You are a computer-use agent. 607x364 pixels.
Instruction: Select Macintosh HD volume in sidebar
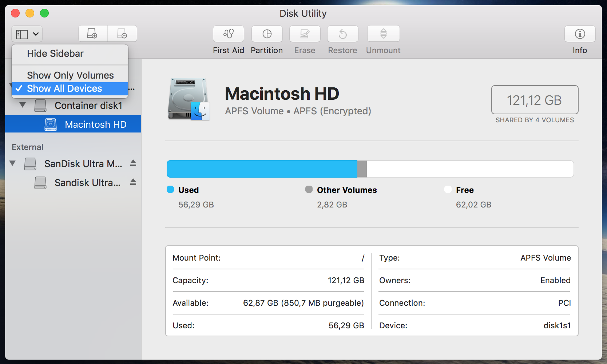pyautogui.click(x=73, y=124)
